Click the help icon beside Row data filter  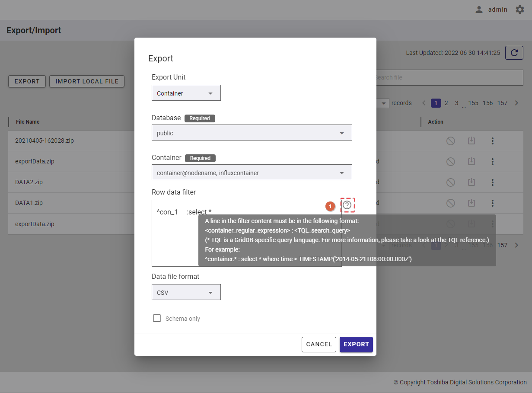(x=347, y=205)
